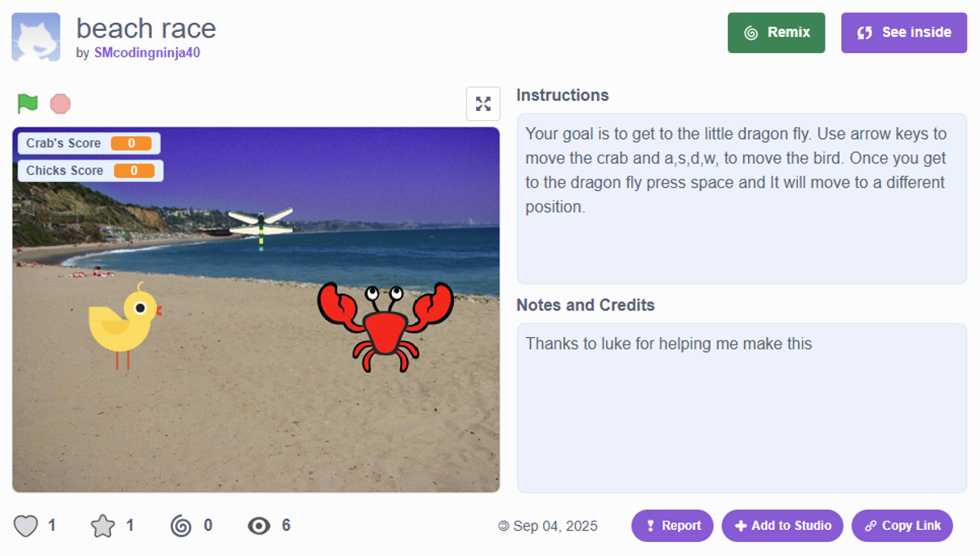Open See inside editor view
The width and height of the screenshot is (980, 556).
[x=903, y=33]
